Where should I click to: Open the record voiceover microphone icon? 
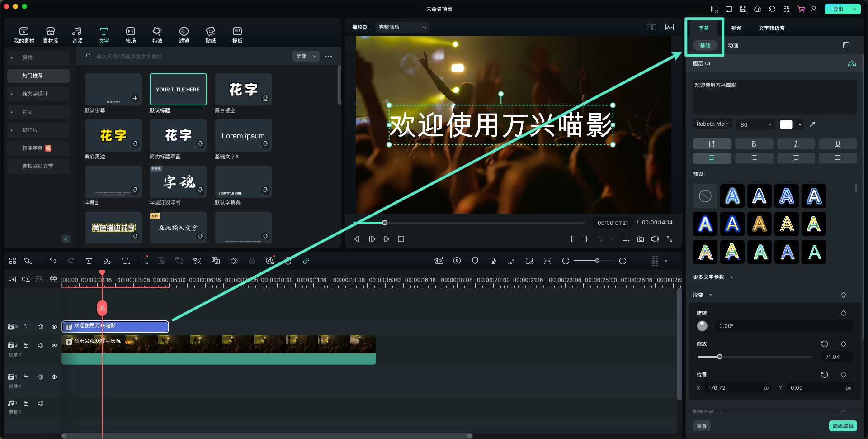coord(493,261)
